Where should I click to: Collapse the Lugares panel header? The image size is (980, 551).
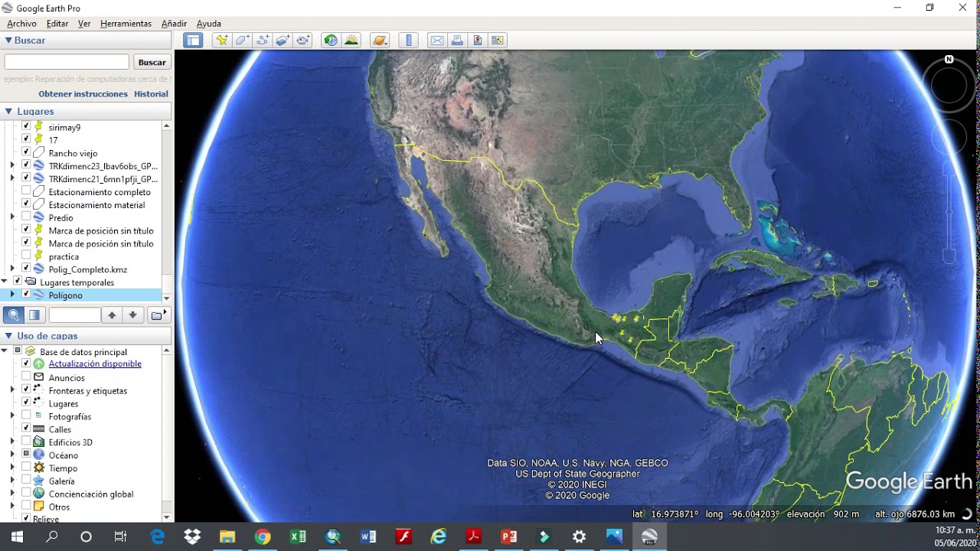8,112
